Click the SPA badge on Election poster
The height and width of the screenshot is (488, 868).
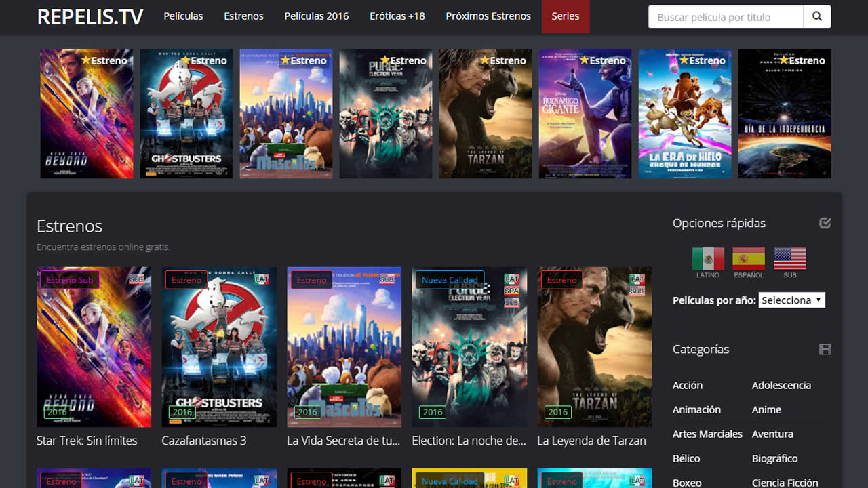(512, 291)
